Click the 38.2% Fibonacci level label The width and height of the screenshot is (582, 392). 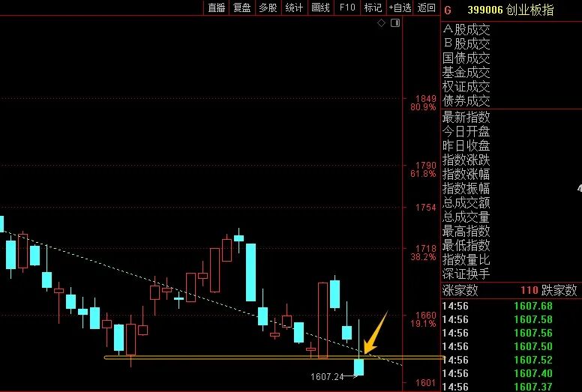click(x=423, y=256)
